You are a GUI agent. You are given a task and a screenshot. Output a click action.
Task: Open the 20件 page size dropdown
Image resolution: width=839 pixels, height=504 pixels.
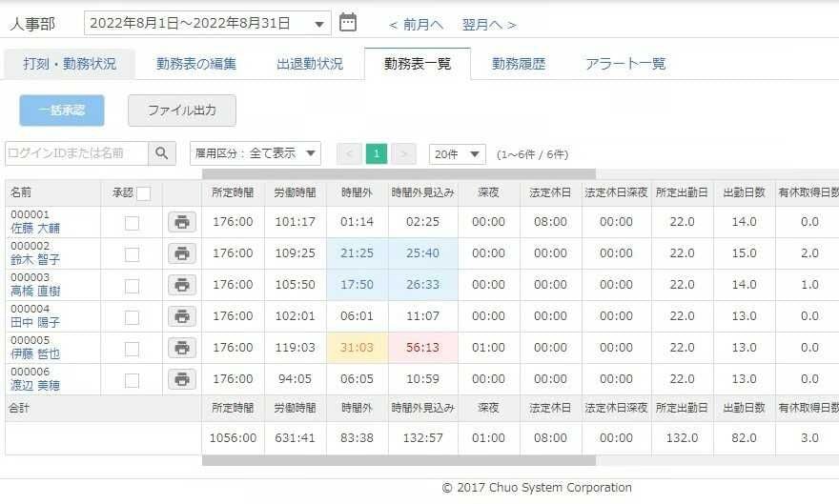[x=458, y=154]
